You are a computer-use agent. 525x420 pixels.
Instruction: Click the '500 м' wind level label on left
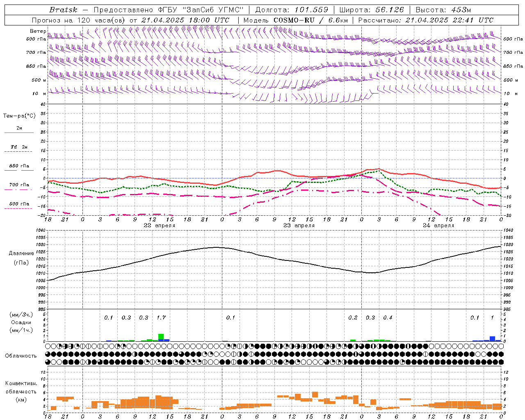coord(39,80)
